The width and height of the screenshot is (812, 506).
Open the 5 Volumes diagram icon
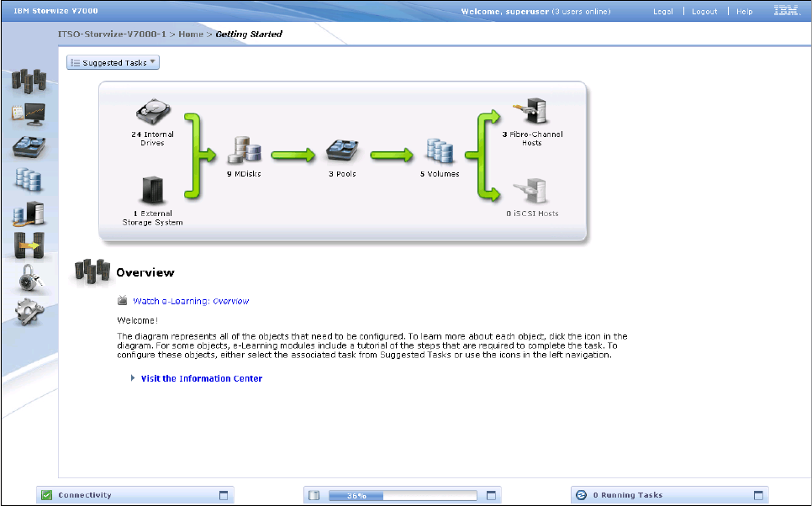440,152
